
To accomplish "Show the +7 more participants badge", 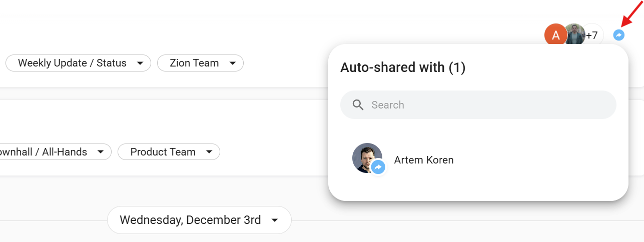I will 593,35.
